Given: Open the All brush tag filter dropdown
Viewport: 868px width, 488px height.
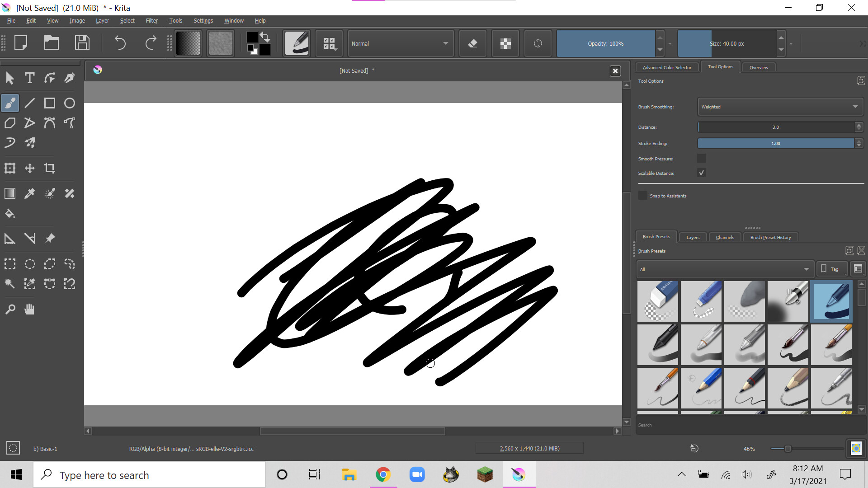Looking at the screenshot, I should pyautogui.click(x=724, y=269).
